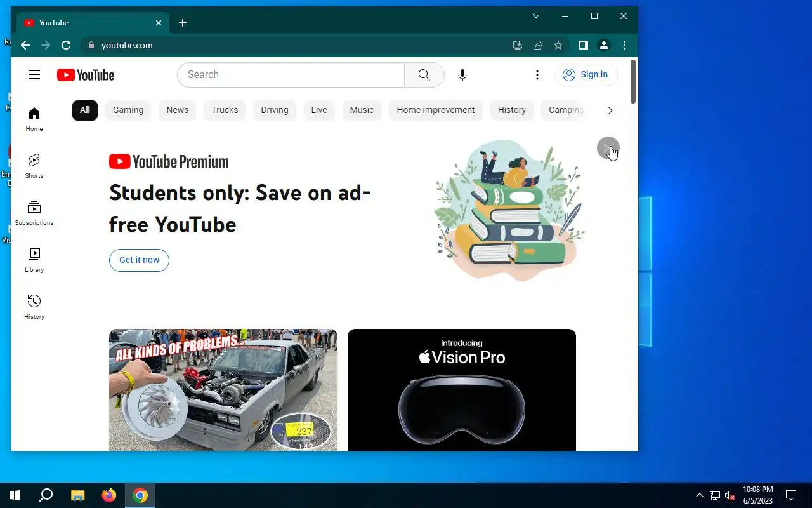The width and height of the screenshot is (812, 508).
Task: Select the History filter chip
Action: tap(512, 110)
